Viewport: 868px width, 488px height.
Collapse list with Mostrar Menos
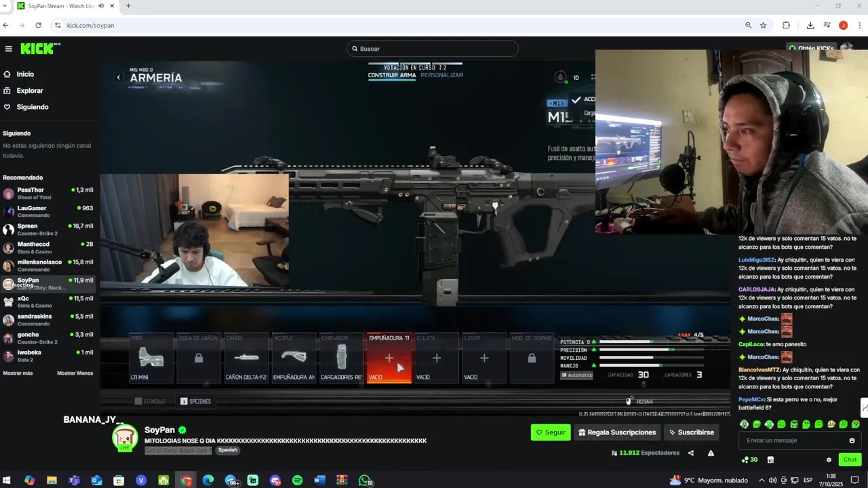coord(75,373)
